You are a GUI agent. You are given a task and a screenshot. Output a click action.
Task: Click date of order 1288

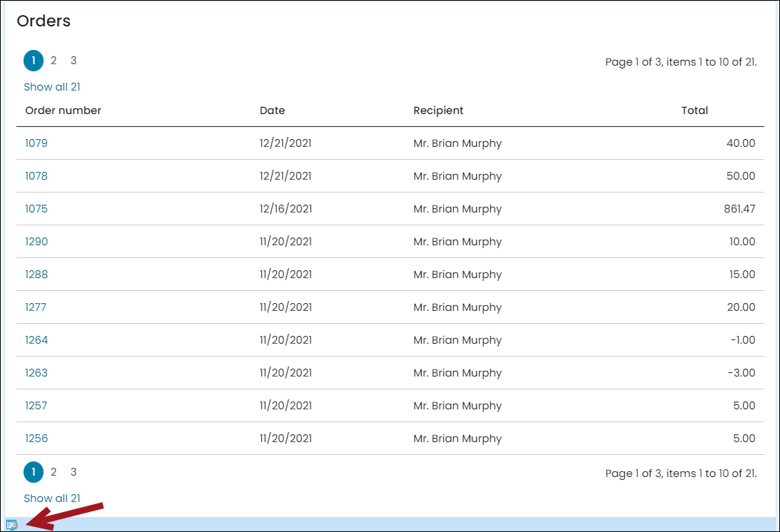click(x=285, y=275)
